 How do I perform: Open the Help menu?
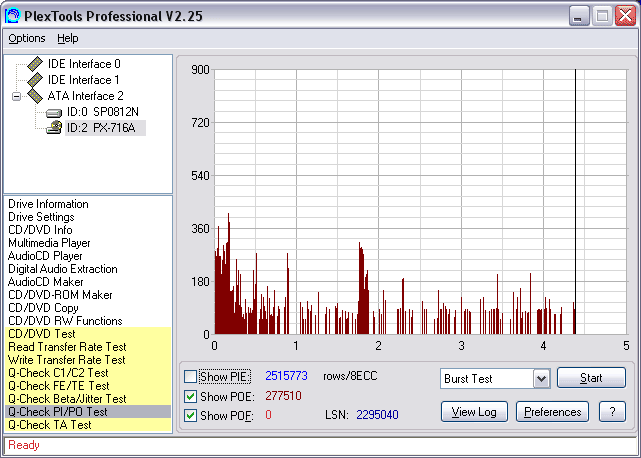[x=67, y=38]
